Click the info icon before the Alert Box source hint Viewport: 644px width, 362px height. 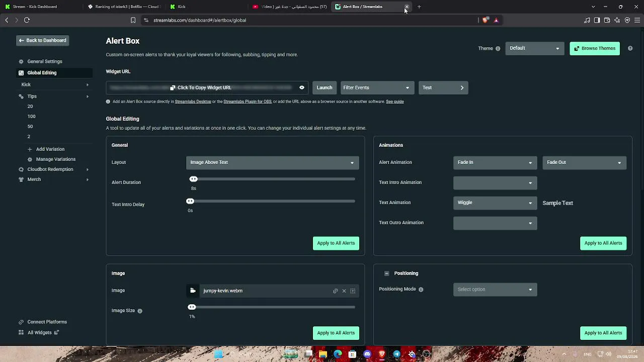coord(108,102)
